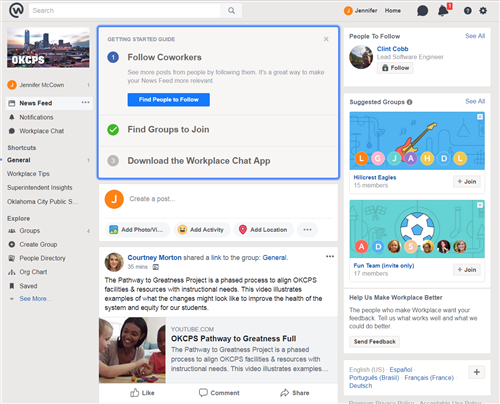The width and height of the screenshot is (500, 404).
Task: Share the Pathway to Greatness post
Action: [x=295, y=393]
